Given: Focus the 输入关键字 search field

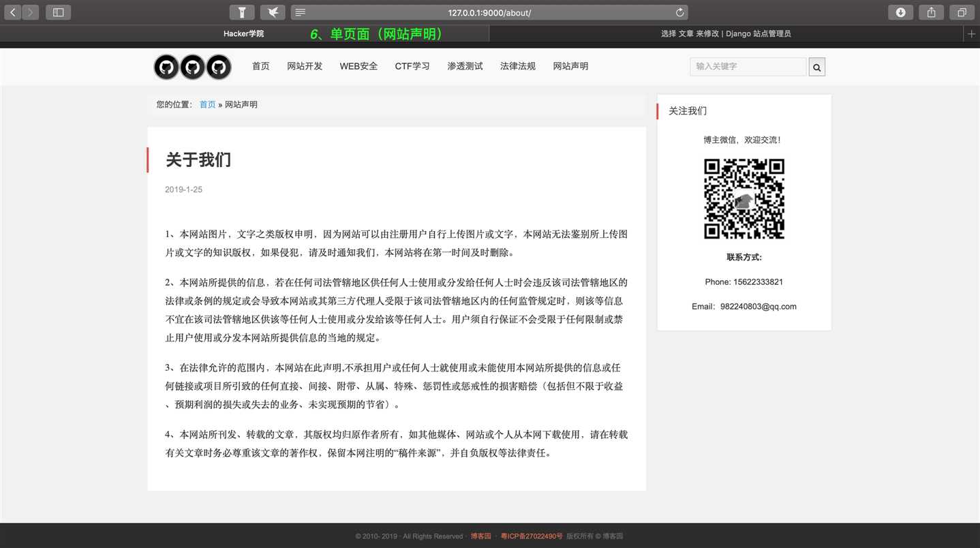Looking at the screenshot, I should [748, 66].
